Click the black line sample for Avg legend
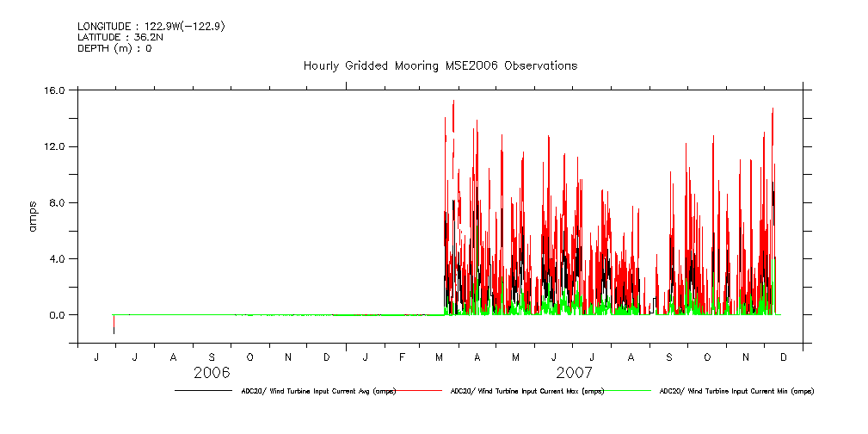868x434 pixels. (x=203, y=390)
